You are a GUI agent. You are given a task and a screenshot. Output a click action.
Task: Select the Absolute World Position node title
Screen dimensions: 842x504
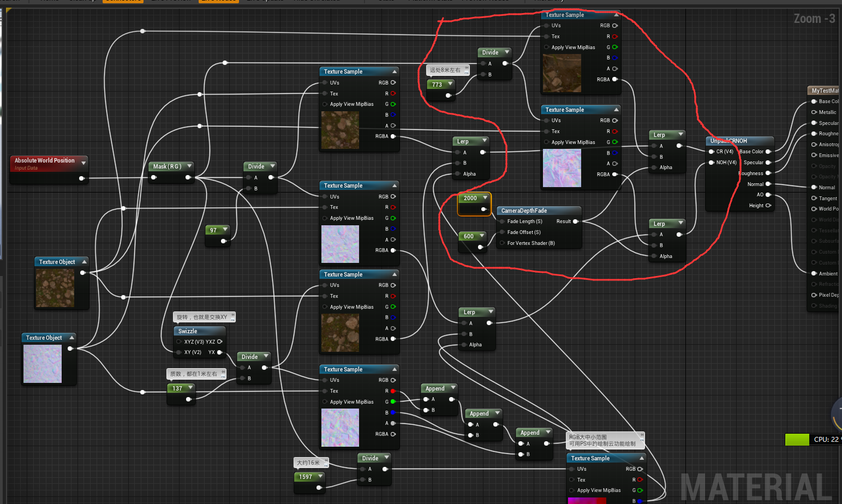point(45,160)
